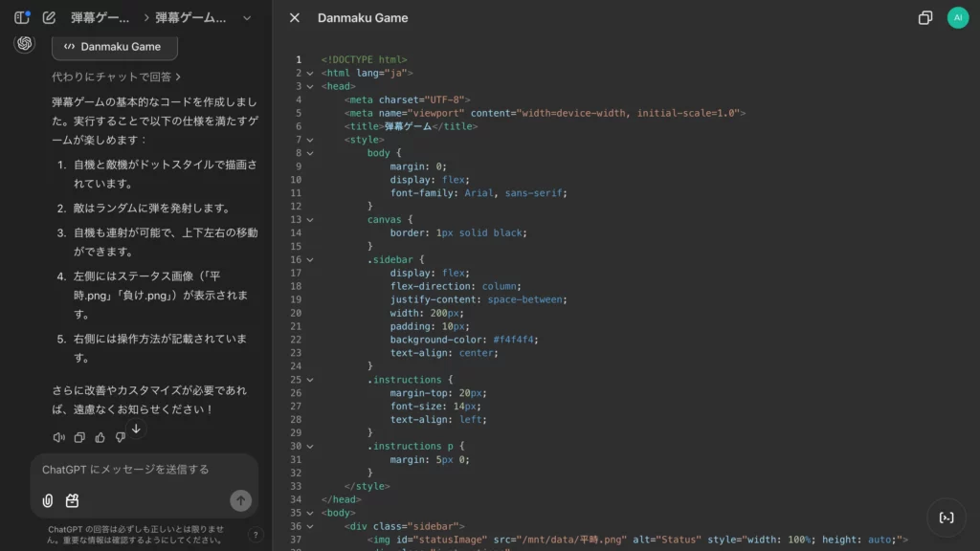This screenshot has width=980, height=551.
Task: Play response aloud with speaker icon
Action: pos(59,437)
